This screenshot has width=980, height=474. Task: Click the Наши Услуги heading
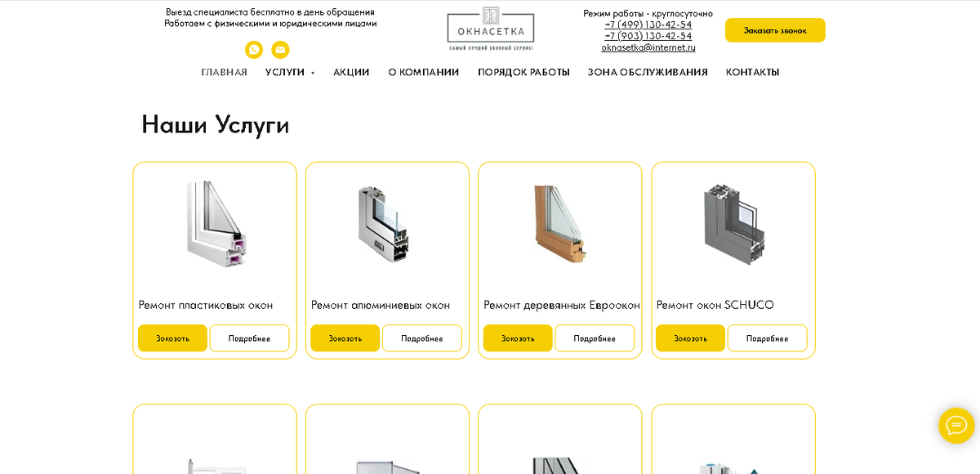click(216, 124)
